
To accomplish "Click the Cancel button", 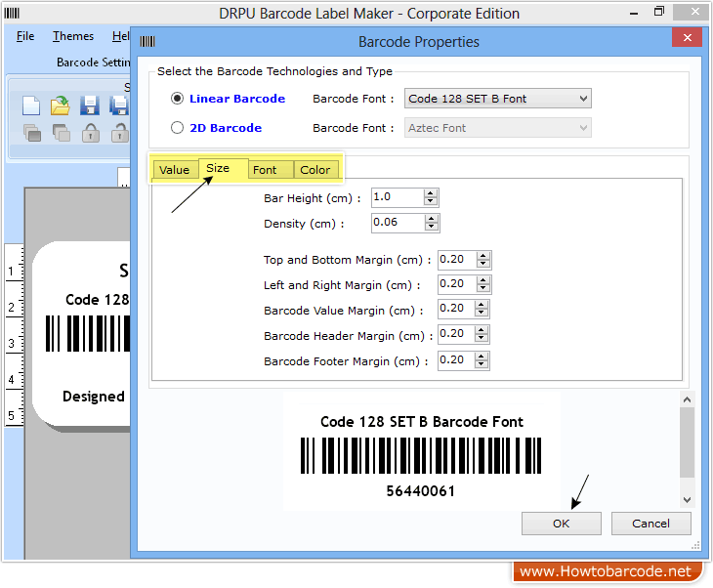I will 650,524.
